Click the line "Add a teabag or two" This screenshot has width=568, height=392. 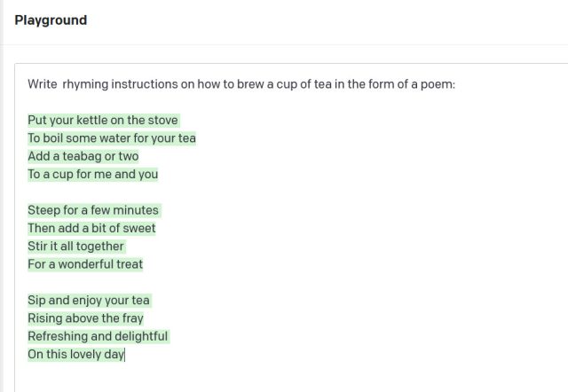pos(83,156)
